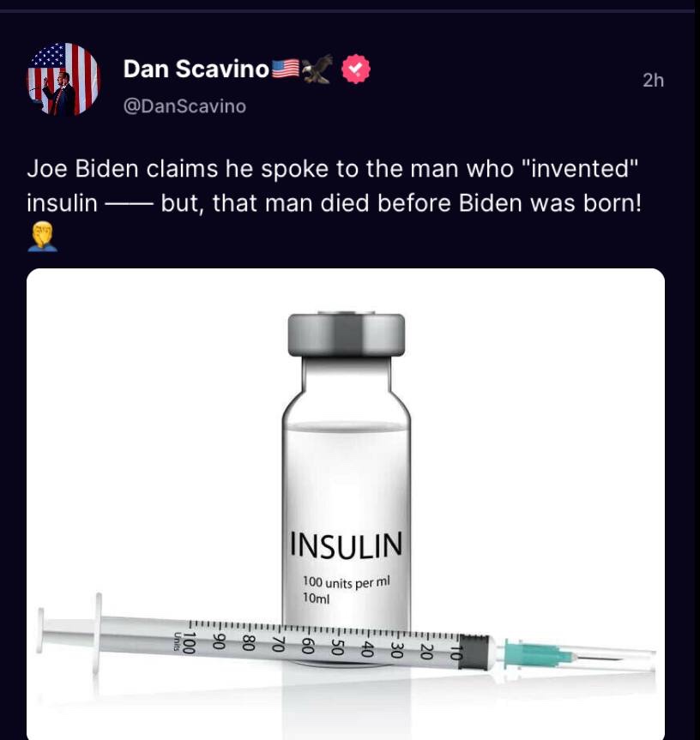Click the "100 units per ml" vial text
The image size is (700, 740).
pos(346,582)
